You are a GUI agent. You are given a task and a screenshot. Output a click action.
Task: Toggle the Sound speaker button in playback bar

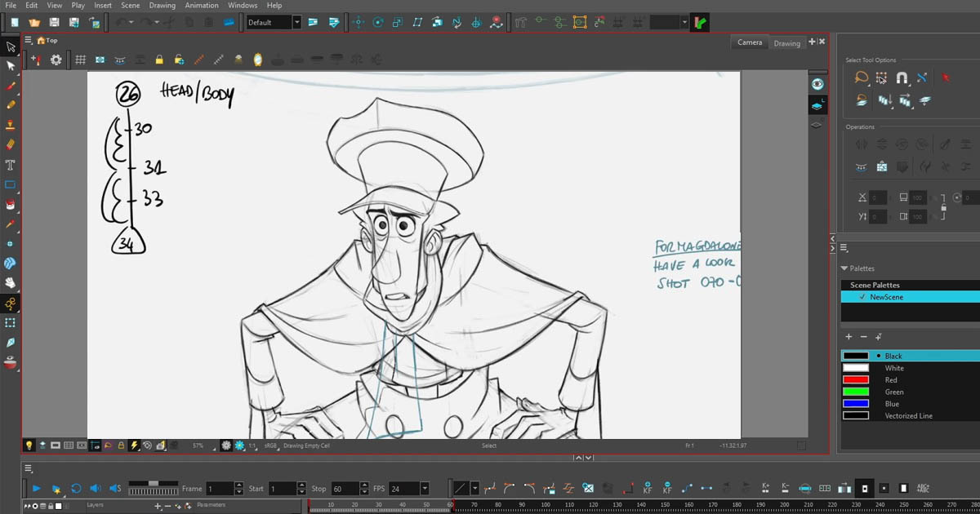[x=95, y=488]
